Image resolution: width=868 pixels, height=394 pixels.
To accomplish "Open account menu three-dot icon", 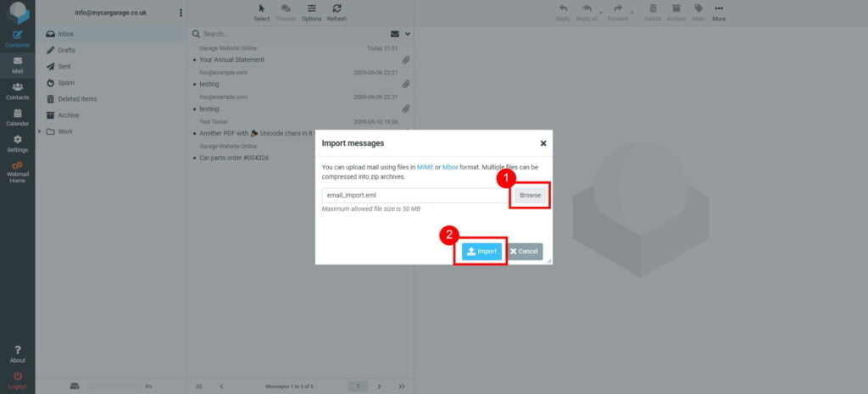I will tap(181, 13).
